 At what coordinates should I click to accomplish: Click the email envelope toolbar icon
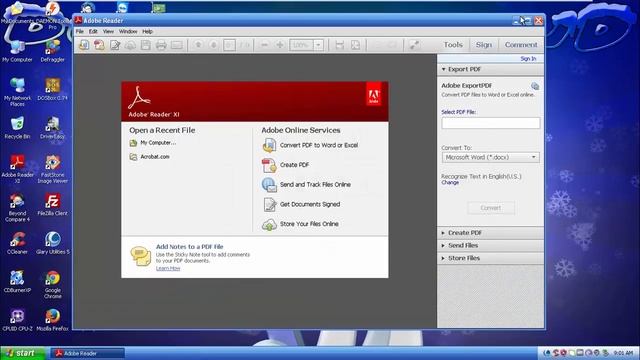pos(177,45)
